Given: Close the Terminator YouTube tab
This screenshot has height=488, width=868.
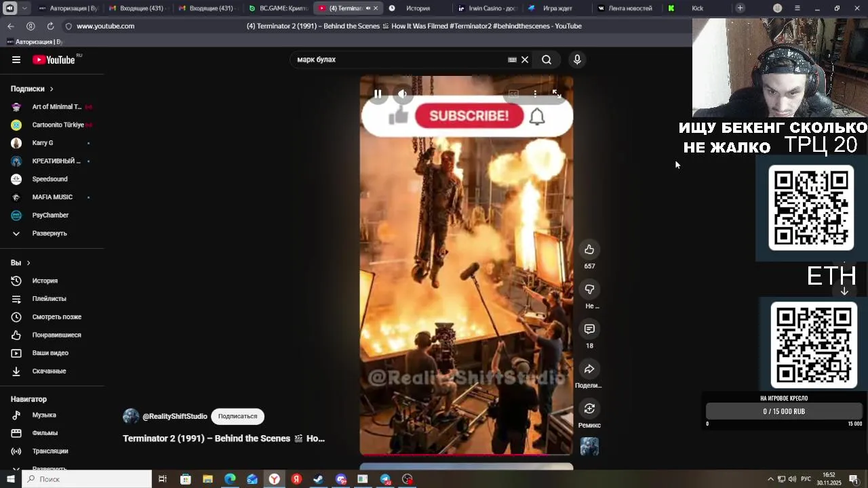Looking at the screenshot, I should (x=375, y=8).
